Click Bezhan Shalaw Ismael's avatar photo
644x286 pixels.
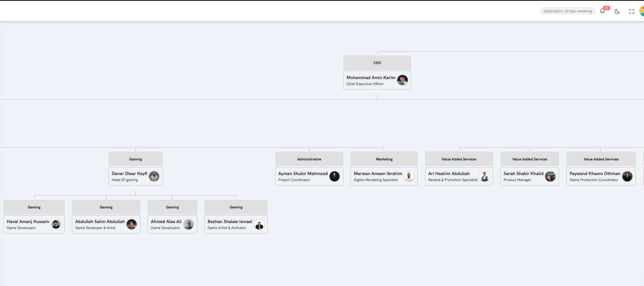[259, 224]
